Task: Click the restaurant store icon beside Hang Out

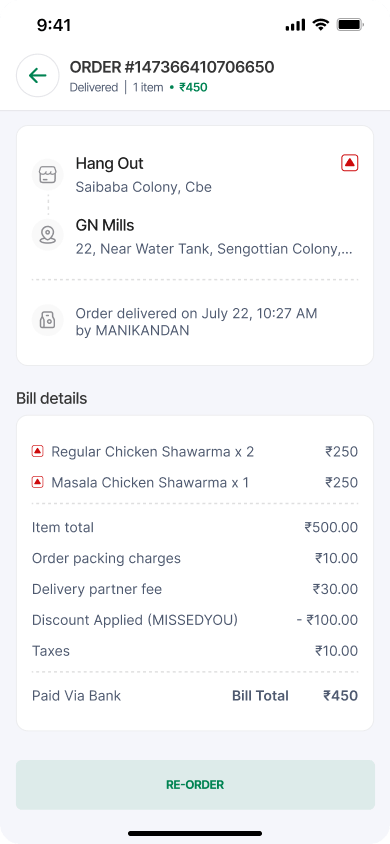Action: pyautogui.click(x=48, y=175)
